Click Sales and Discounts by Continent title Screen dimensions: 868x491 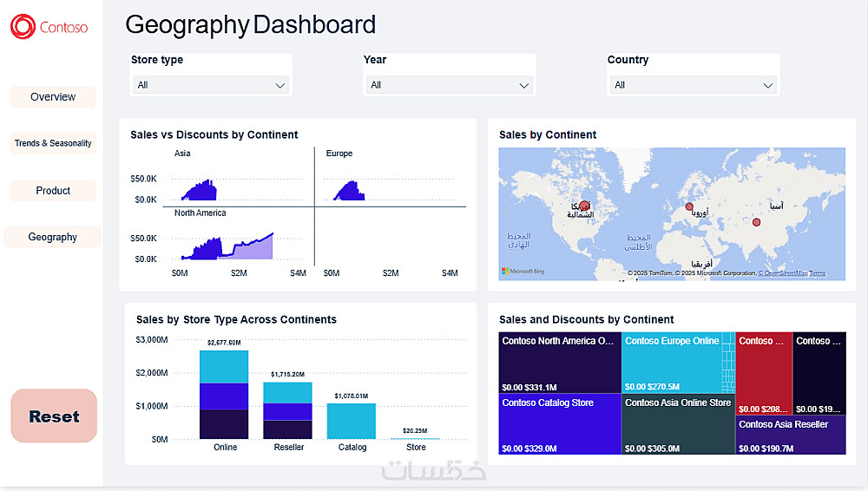[x=586, y=319]
